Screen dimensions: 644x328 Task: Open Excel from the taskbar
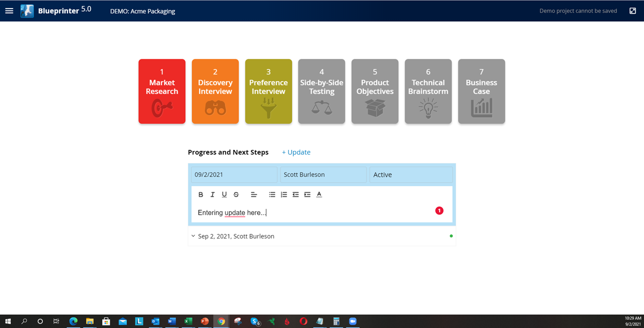pyautogui.click(x=188, y=321)
